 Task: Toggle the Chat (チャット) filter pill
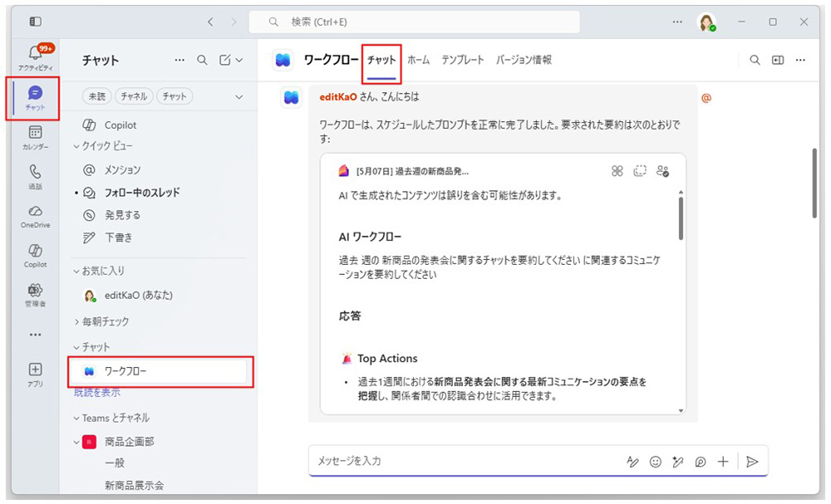point(175,96)
